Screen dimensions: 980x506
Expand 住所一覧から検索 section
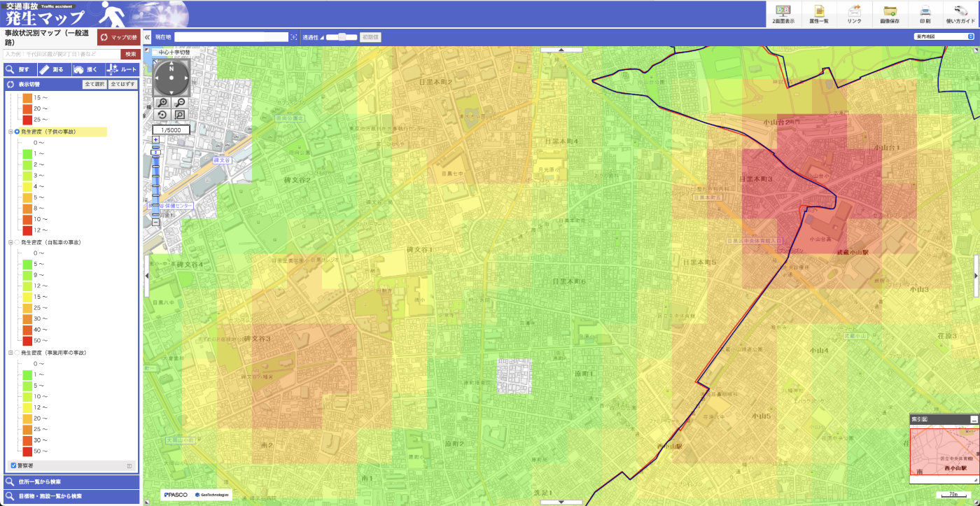(x=71, y=482)
